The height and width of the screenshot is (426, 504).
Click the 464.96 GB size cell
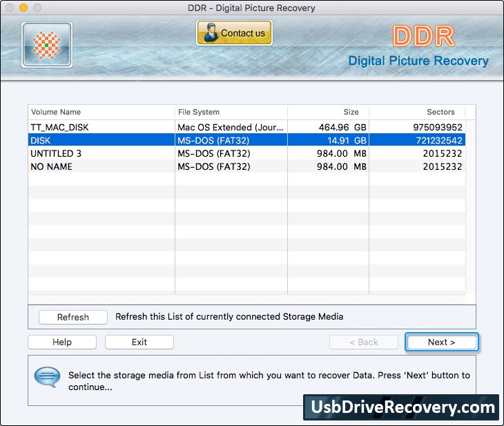328,127
